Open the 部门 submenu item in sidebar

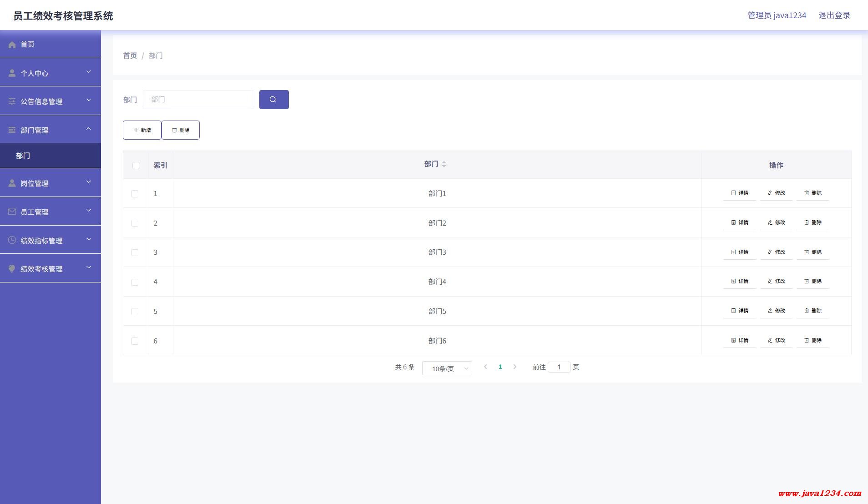(x=23, y=156)
